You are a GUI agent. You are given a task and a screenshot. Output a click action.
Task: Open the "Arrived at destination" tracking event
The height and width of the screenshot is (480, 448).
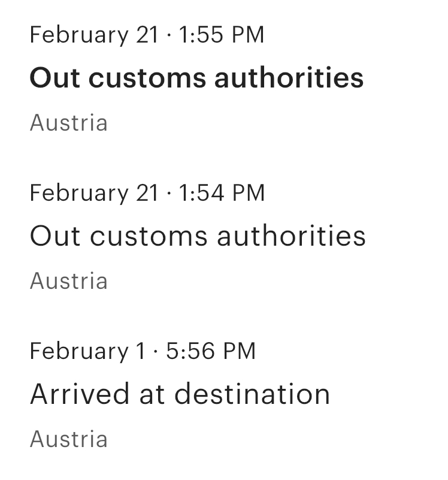180,394
